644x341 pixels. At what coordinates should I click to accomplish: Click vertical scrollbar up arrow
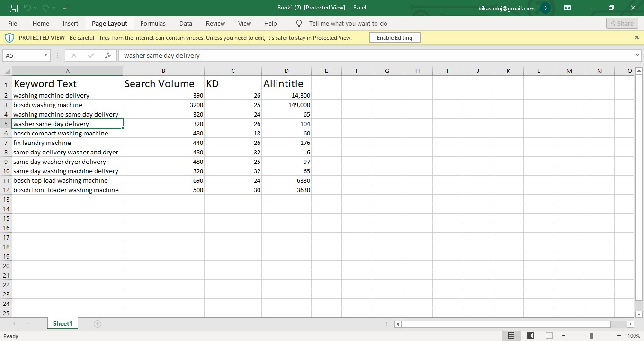point(638,71)
